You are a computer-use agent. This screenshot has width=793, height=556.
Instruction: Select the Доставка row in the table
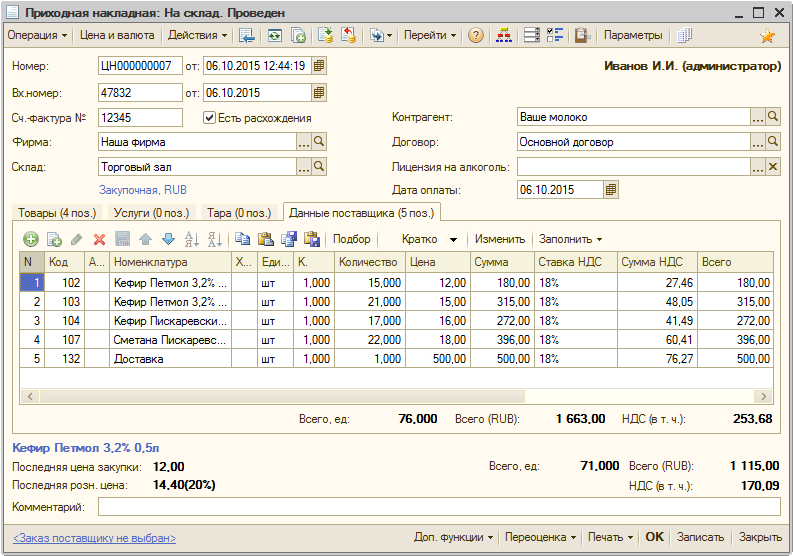click(x=396, y=359)
